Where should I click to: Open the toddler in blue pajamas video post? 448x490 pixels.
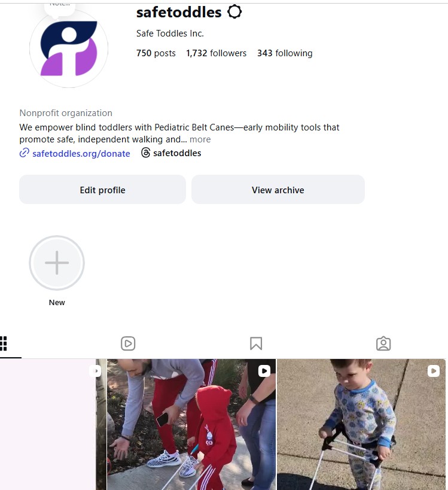[x=361, y=424]
